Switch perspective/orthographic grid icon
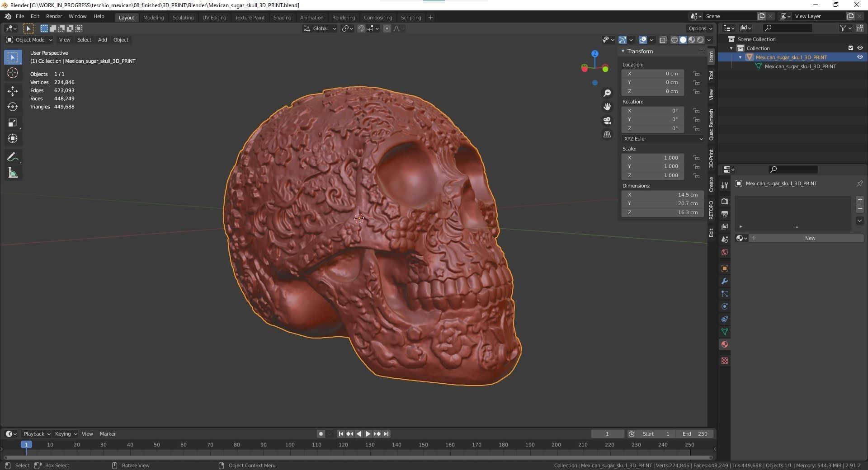The width and height of the screenshot is (868, 470). tap(607, 135)
